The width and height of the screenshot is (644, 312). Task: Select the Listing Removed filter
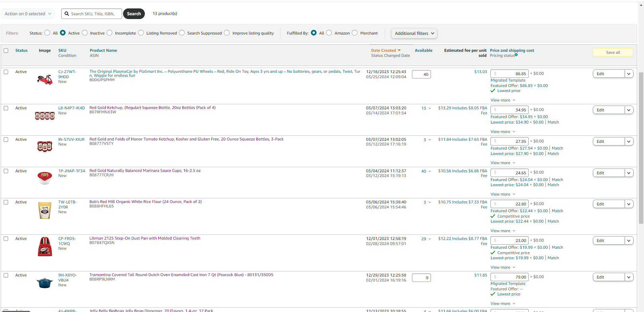(x=141, y=33)
